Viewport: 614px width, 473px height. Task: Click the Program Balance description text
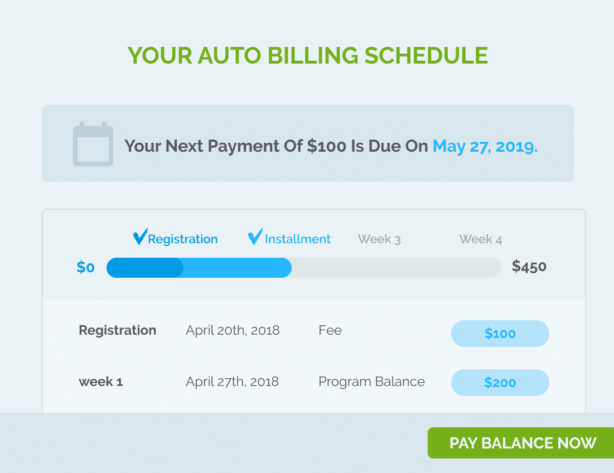371,382
